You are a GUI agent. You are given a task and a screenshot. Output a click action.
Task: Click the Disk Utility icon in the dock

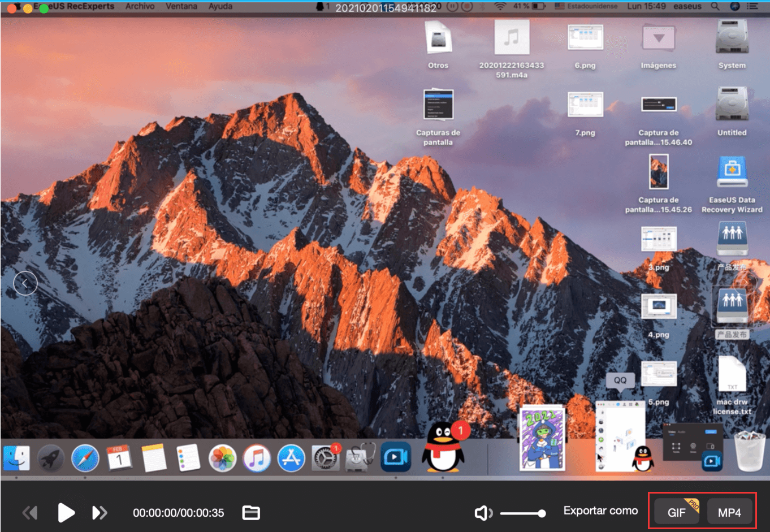point(361,457)
